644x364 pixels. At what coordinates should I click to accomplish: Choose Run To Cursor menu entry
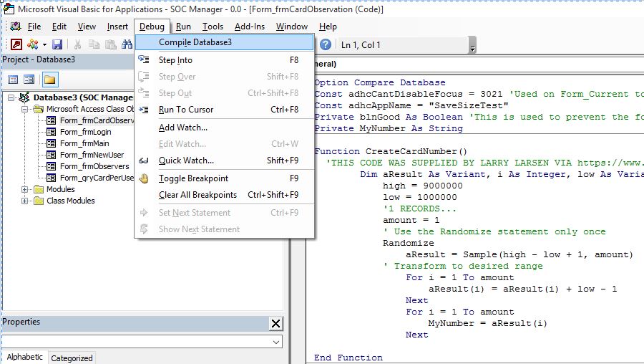coord(224,110)
